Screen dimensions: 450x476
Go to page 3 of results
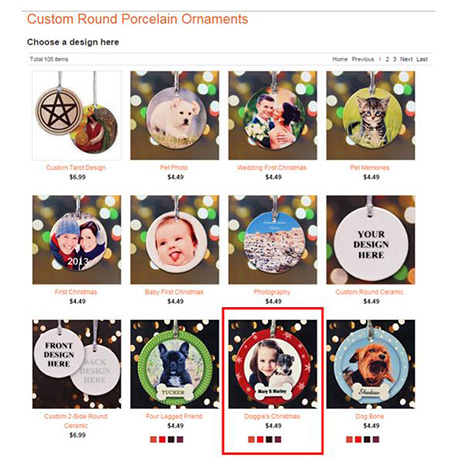click(x=395, y=59)
